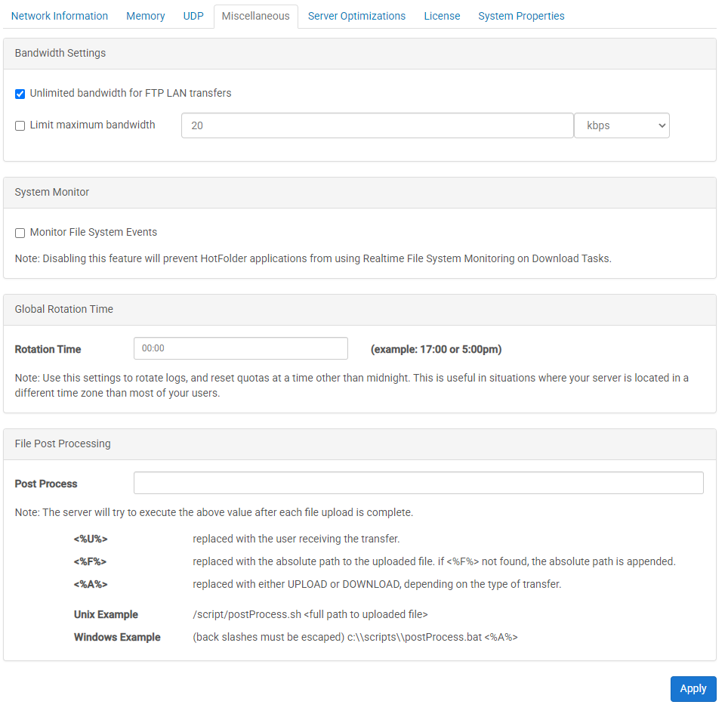Viewport: 728px width, 714px height.
Task: Open the System Properties tab
Action: tap(521, 17)
